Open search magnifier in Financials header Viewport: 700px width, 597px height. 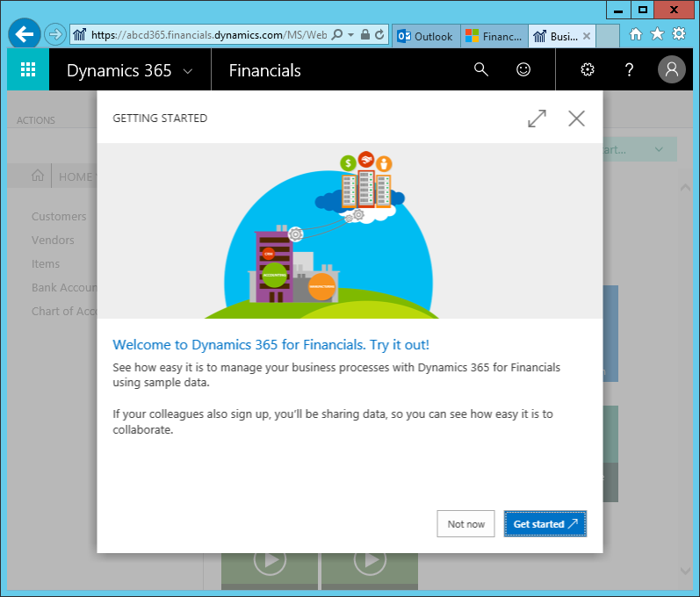click(x=480, y=69)
